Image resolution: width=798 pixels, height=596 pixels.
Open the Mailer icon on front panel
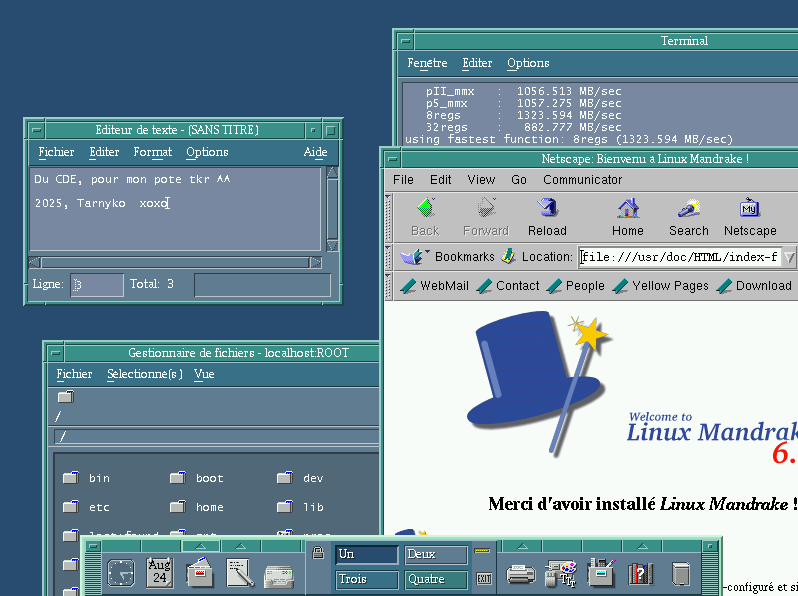[279, 576]
